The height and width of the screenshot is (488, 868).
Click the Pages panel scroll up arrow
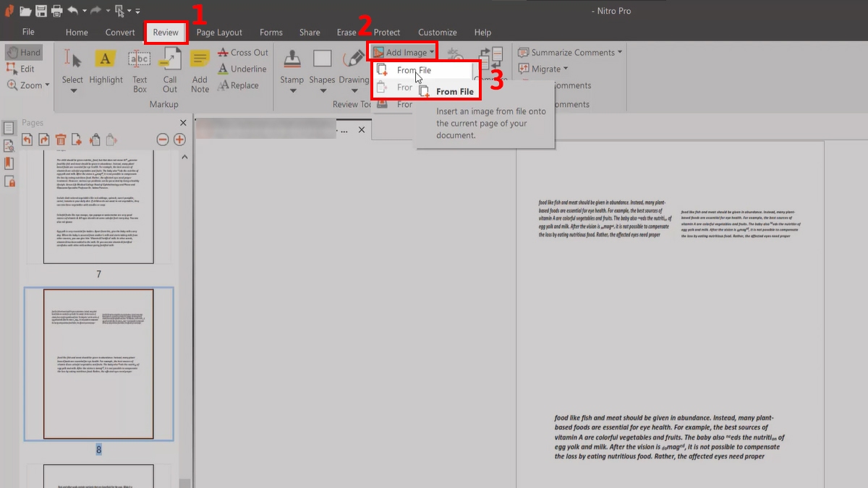pos(184,157)
